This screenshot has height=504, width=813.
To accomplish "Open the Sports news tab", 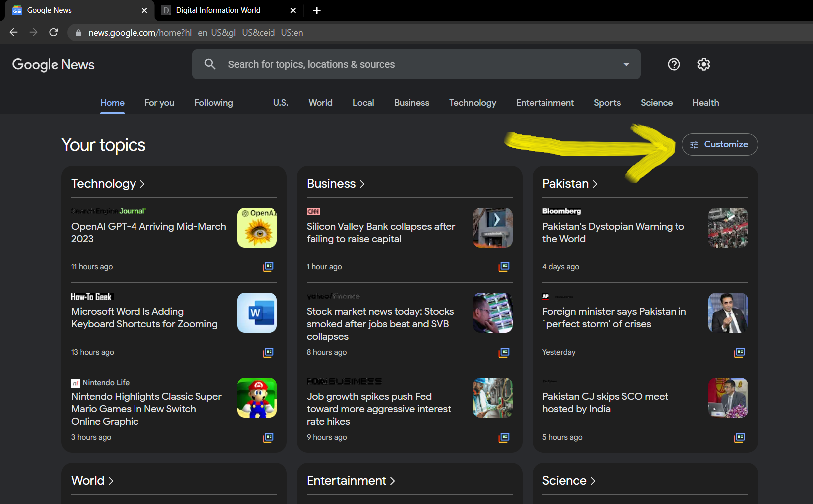I will point(607,103).
